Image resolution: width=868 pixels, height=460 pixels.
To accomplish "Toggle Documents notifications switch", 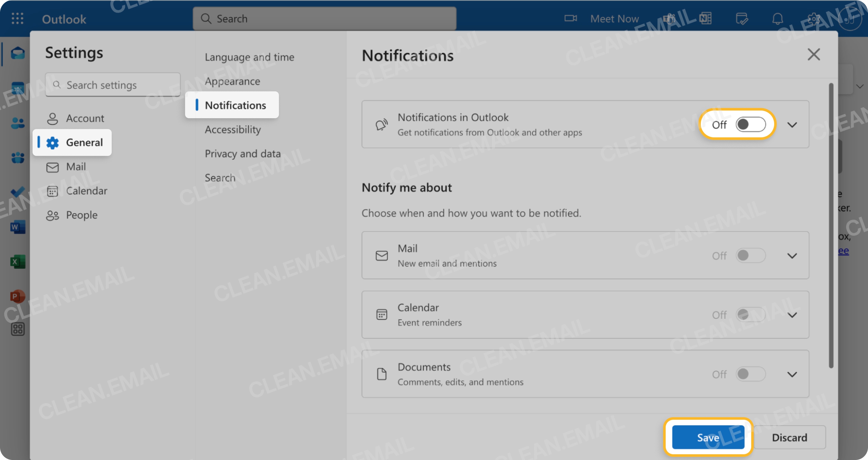I will tap(750, 374).
